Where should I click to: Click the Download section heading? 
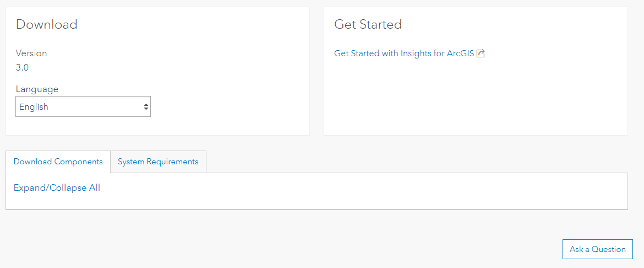tap(46, 24)
